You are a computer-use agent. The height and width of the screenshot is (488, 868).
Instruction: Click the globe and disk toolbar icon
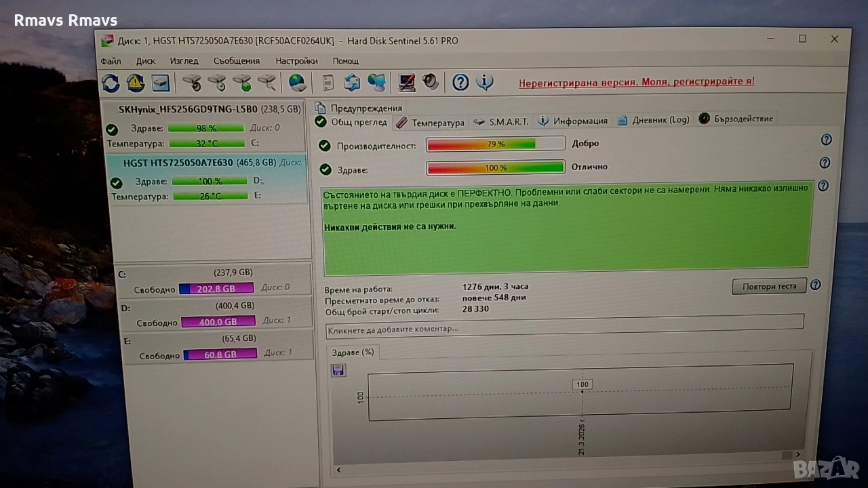[x=298, y=83]
